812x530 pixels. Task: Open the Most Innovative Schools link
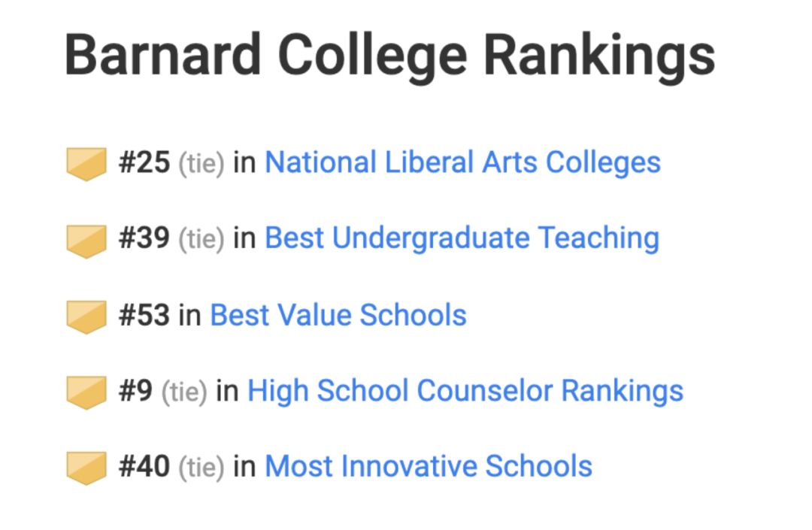click(x=429, y=466)
